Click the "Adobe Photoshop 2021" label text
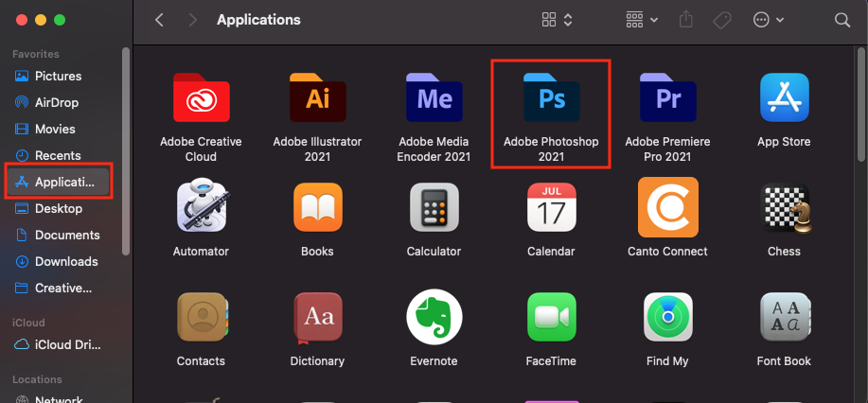 click(551, 149)
